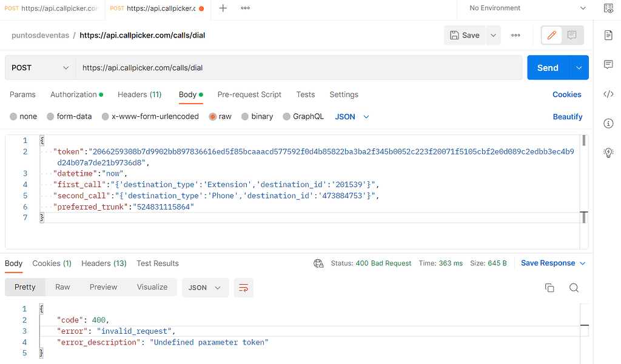Toggle response line wrap icon
The height and width of the screenshot is (364, 621).
click(243, 288)
